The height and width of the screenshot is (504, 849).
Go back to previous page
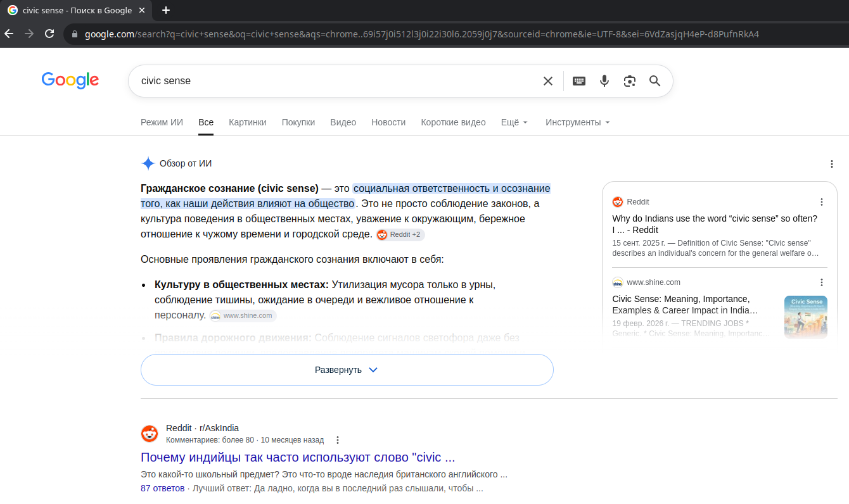9,34
